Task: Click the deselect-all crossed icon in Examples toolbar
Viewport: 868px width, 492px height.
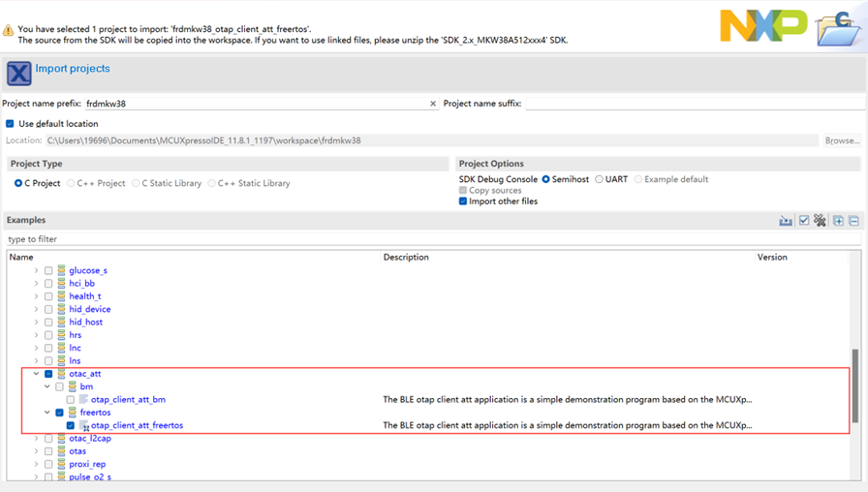Action: [820, 220]
